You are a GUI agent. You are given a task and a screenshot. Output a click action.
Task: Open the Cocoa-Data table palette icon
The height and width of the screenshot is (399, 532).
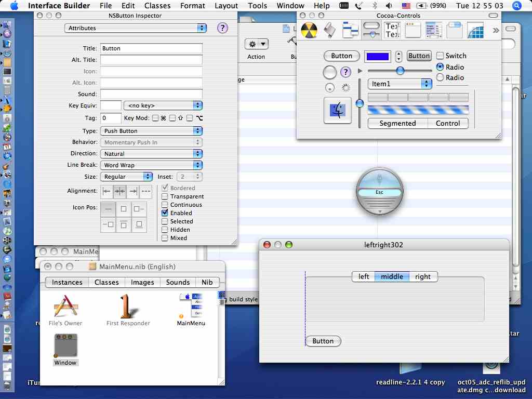[x=434, y=30]
